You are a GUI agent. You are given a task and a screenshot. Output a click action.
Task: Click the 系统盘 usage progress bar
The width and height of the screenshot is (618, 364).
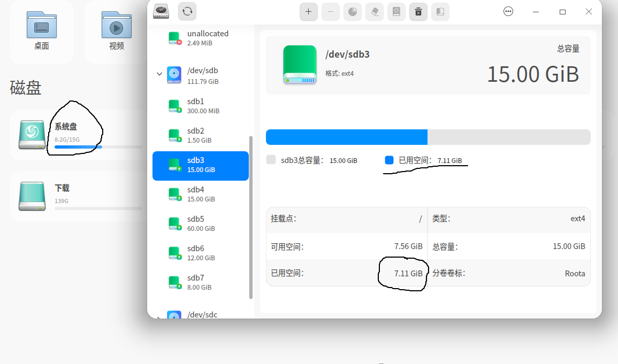point(98,147)
